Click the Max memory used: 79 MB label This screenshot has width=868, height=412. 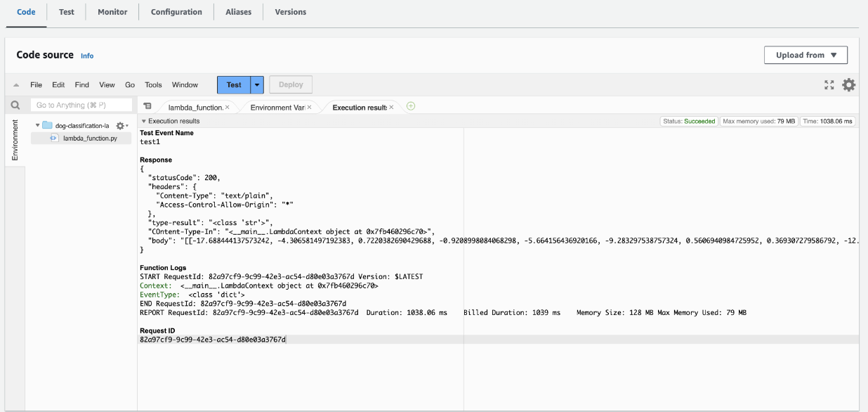(759, 121)
